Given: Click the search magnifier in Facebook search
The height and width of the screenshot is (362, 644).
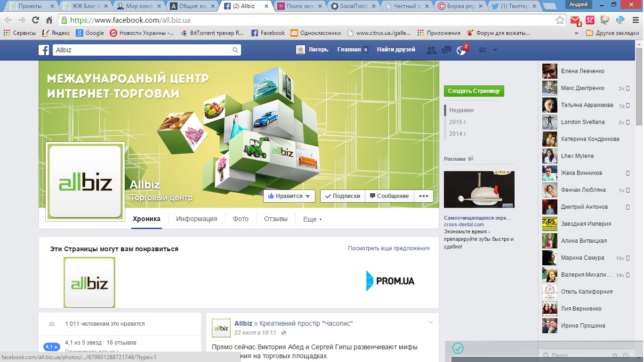Looking at the screenshot, I should coord(235,50).
